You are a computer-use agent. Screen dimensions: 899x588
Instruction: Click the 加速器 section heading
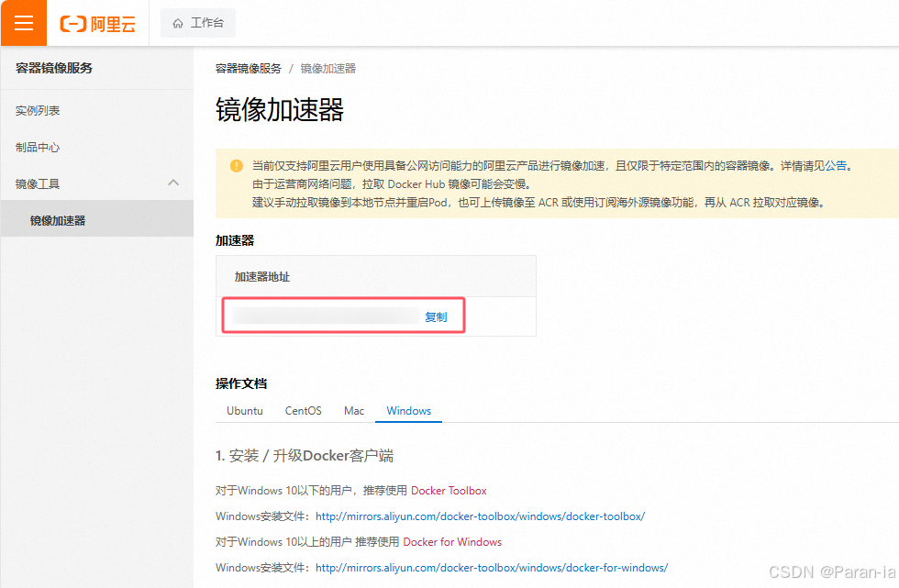pos(235,240)
